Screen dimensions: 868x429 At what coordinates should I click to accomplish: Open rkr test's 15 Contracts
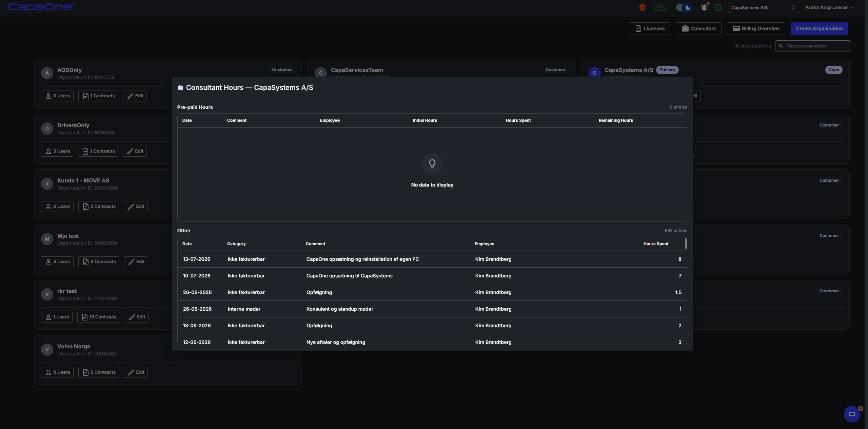tap(99, 317)
